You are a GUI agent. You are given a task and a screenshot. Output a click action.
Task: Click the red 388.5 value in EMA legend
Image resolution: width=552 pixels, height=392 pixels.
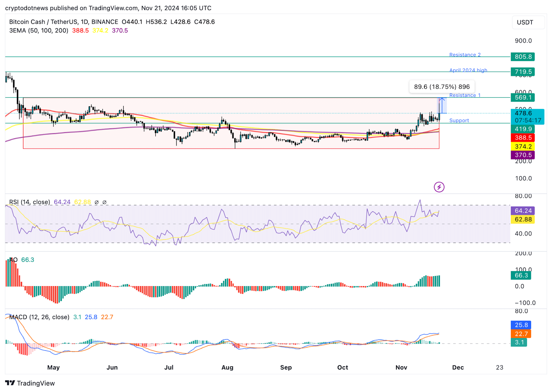(x=80, y=30)
